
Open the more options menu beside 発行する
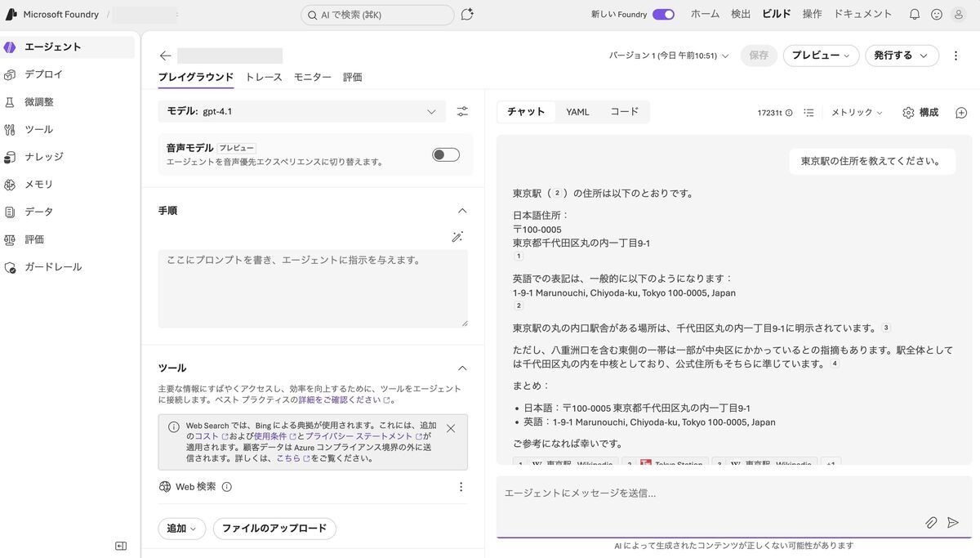[955, 56]
